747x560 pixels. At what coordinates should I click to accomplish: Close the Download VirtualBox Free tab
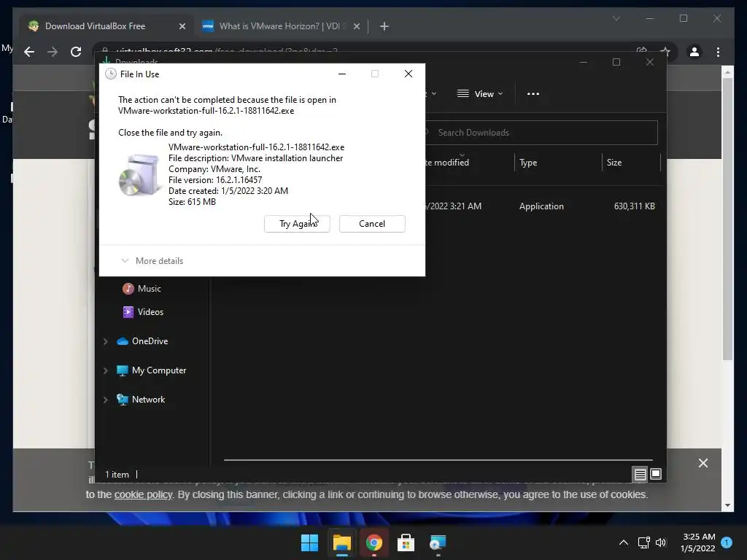tap(182, 26)
